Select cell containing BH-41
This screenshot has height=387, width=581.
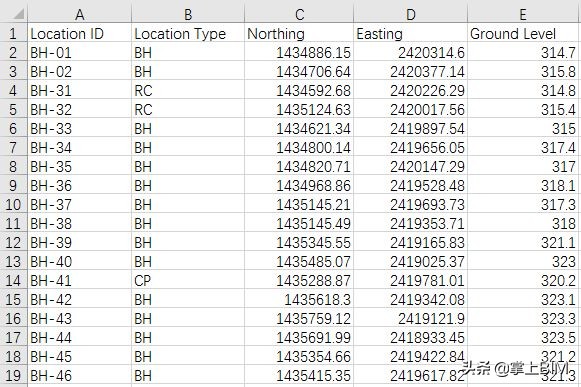coord(79,280)
